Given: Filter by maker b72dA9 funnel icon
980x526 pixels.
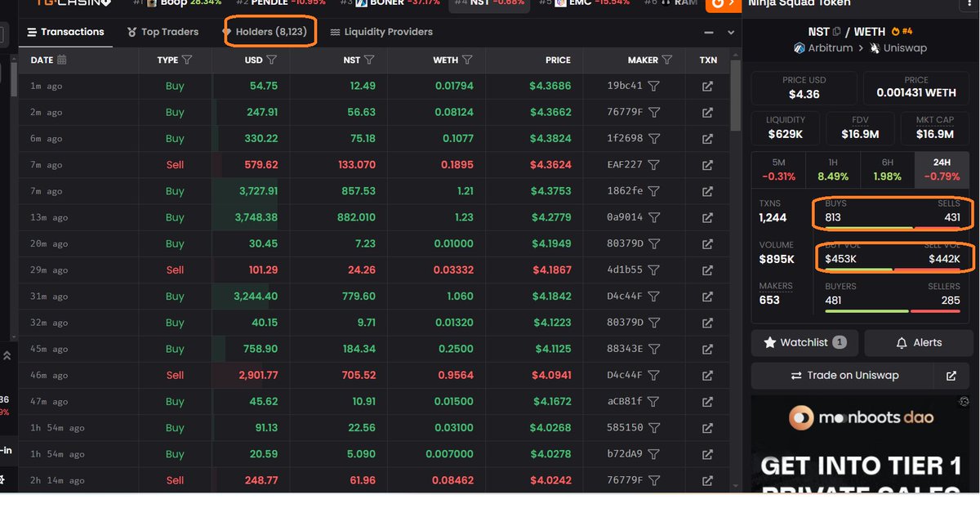Looking at the screenshot, I should [653, 454].
